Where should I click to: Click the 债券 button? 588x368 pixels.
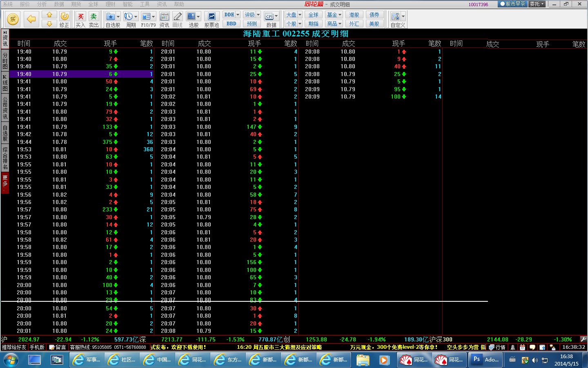(374, 15)
